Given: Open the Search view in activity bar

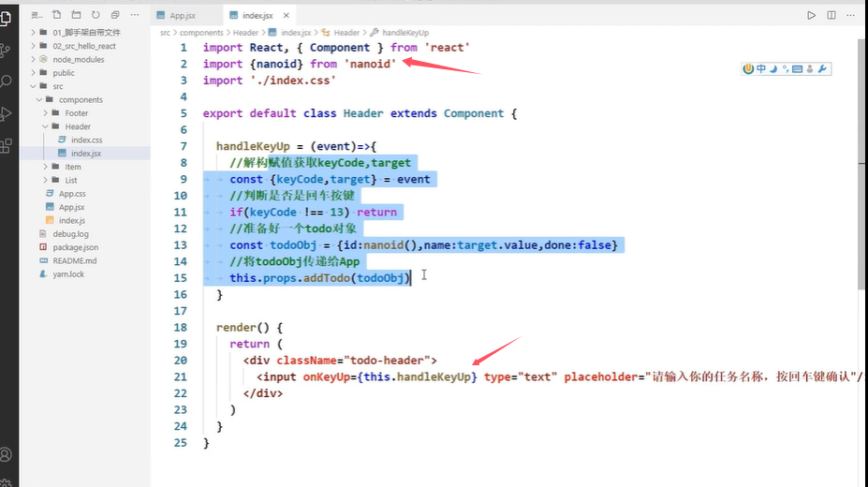Looking at the screenshot, I should point(6,81).
